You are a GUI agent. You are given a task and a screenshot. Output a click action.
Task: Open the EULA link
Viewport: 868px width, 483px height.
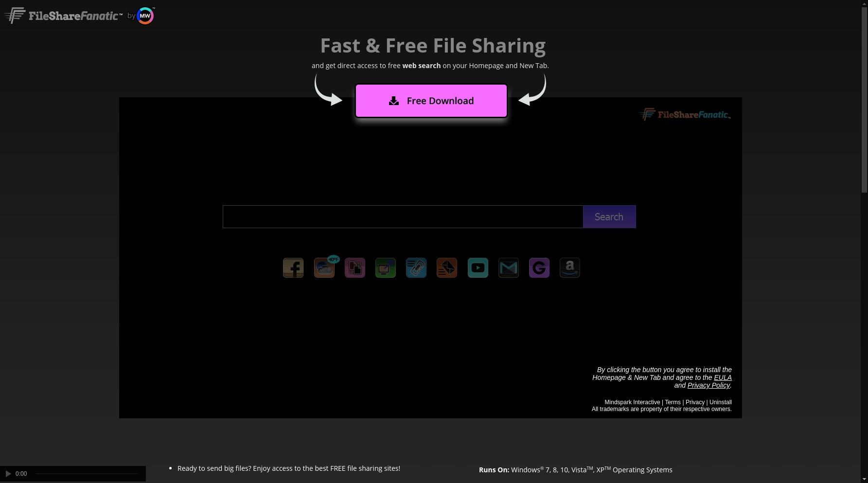(x=723, y=377)
